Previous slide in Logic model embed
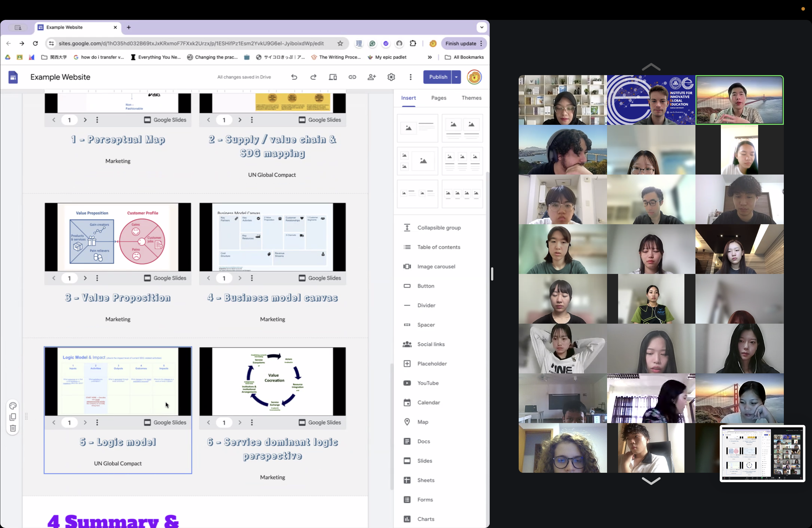Screen dimensions: 812x528 pos(54,422)
